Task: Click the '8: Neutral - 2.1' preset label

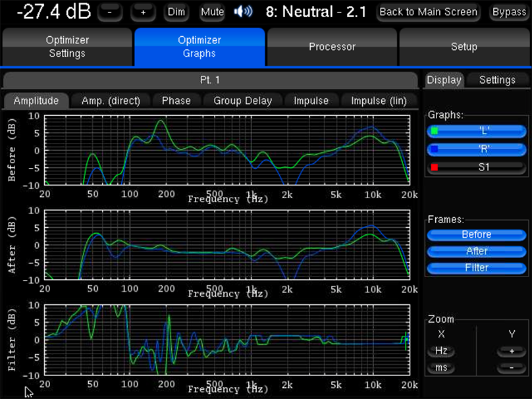Action: click(316, 12)
